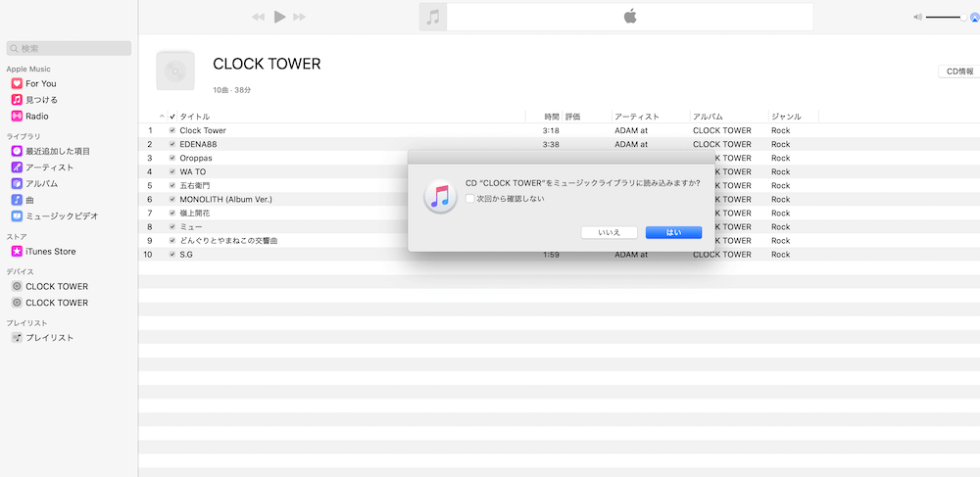
Task: Enable 次回から確認しない checkbox
Action: pos(469,199)
